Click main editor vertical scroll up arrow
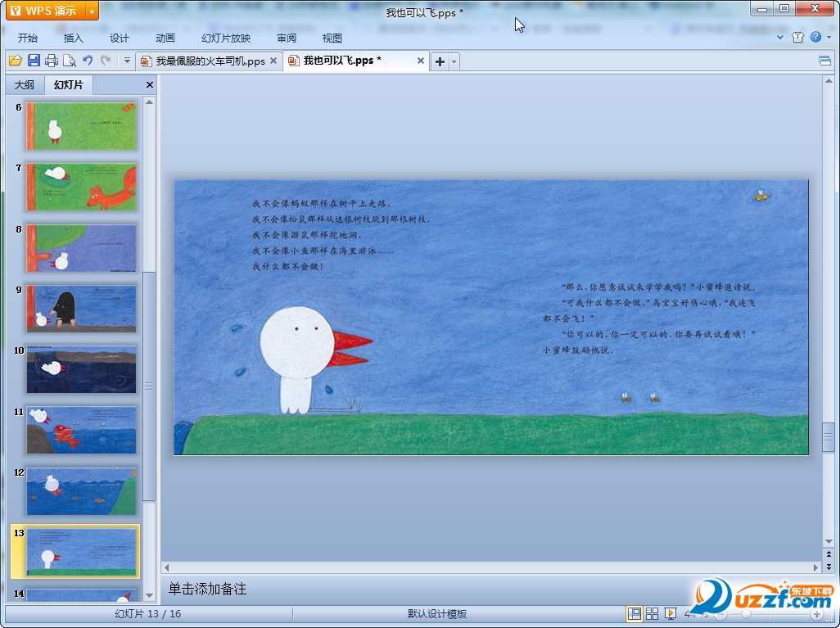 click(829, 81)
